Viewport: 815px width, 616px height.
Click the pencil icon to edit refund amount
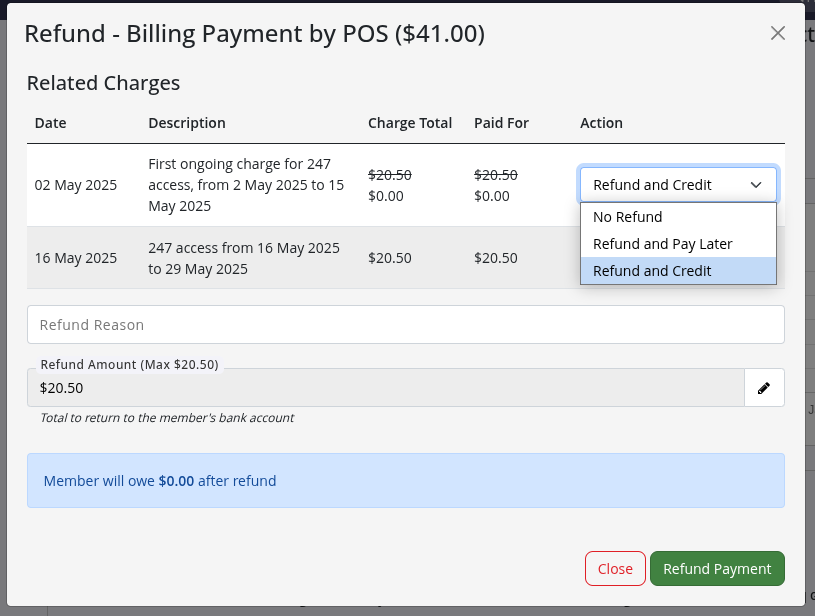(764, 388)
